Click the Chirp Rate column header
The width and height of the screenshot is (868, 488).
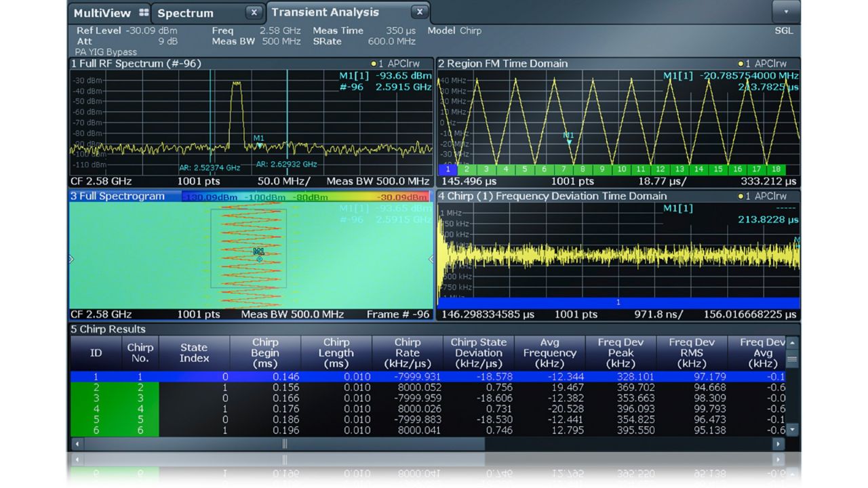408,353
